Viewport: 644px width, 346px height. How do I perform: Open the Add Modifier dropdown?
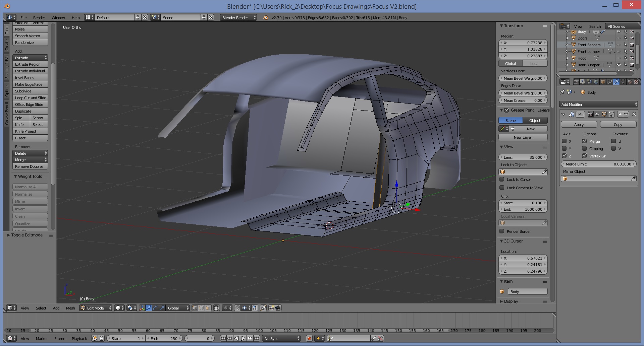point(598,105)
